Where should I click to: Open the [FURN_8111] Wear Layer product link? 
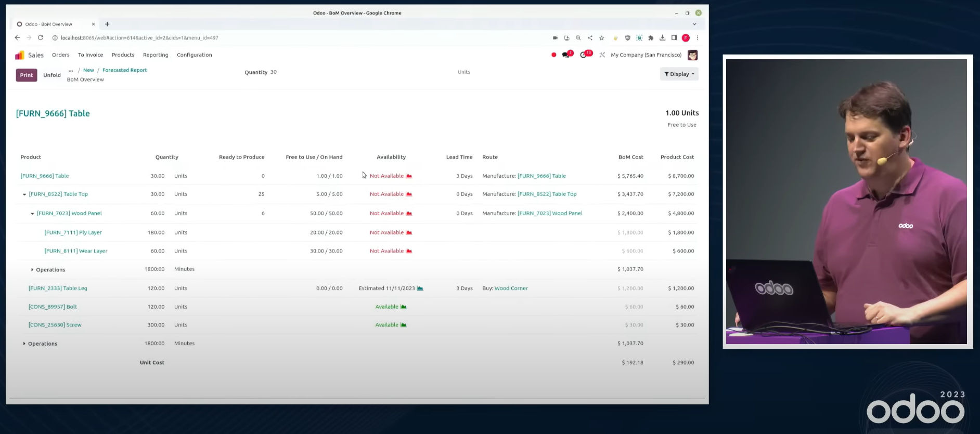click(x=76, y=251)
